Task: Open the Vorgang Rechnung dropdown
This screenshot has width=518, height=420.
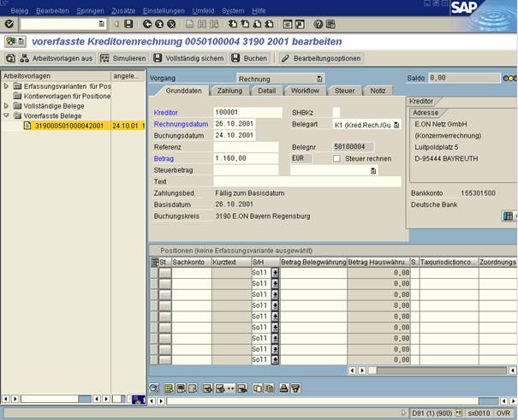Action: point(319,79)
